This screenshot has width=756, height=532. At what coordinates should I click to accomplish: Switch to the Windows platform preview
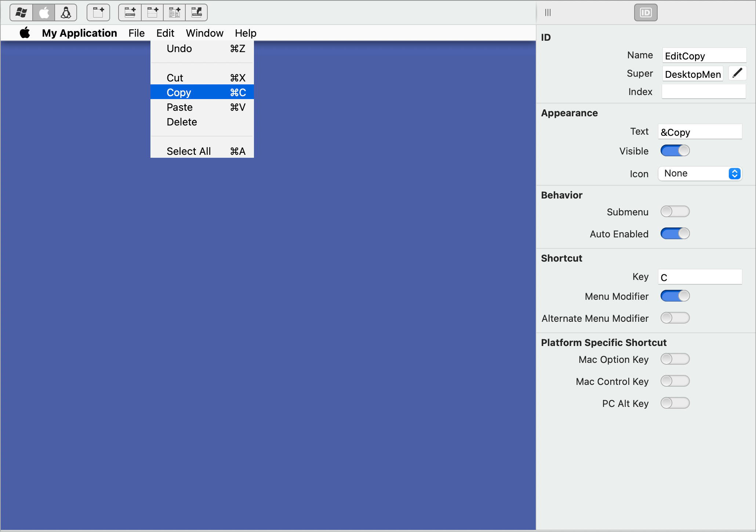tap(21, 12)
